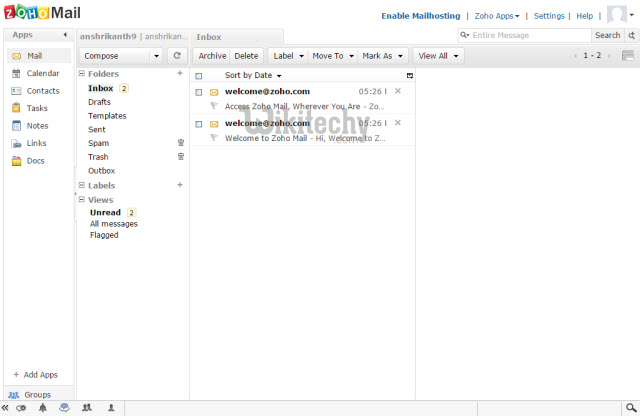Flag the Access Zoho Mail message
Image resolution: width=640 pixels, height=416 pixels.
point(213,106)
